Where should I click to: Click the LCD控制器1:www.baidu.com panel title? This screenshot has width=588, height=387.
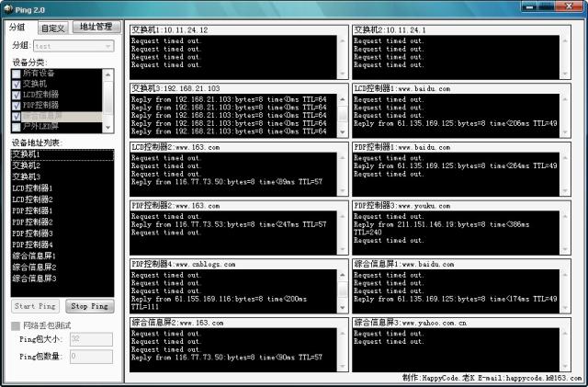click(x=402, y=88)
